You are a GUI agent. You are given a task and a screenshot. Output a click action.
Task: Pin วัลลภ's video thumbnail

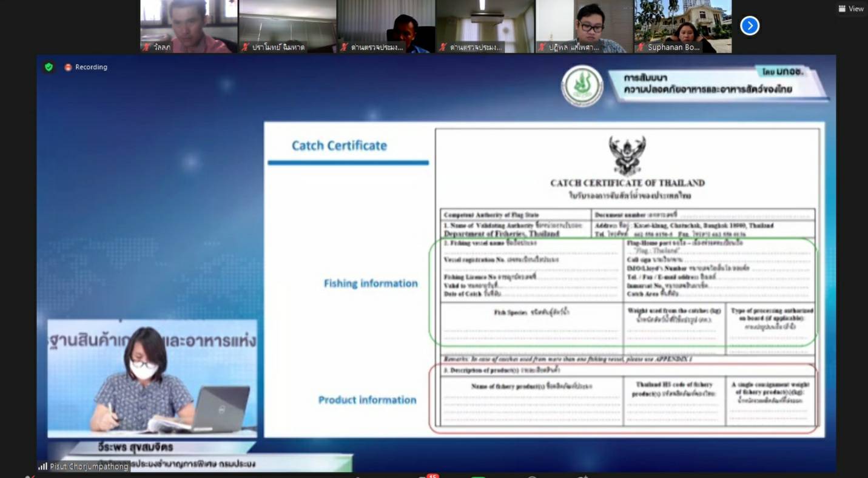tap(189, 25)
